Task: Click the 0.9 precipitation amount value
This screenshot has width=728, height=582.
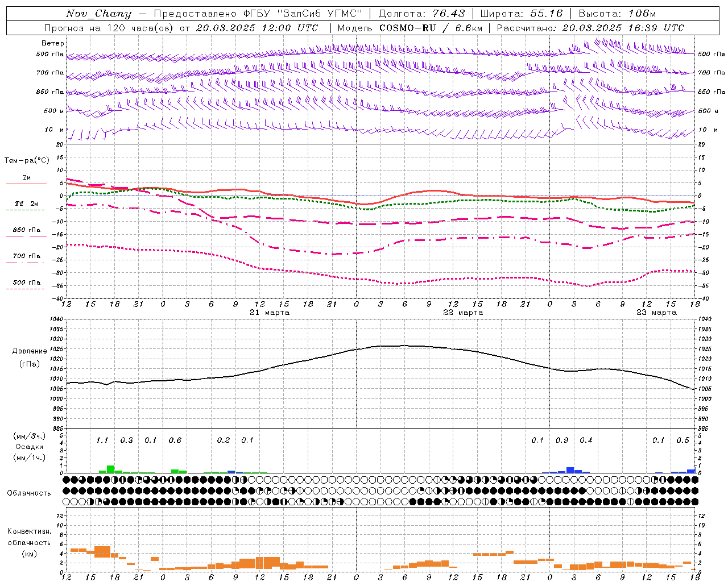Action: pos(561,440)
